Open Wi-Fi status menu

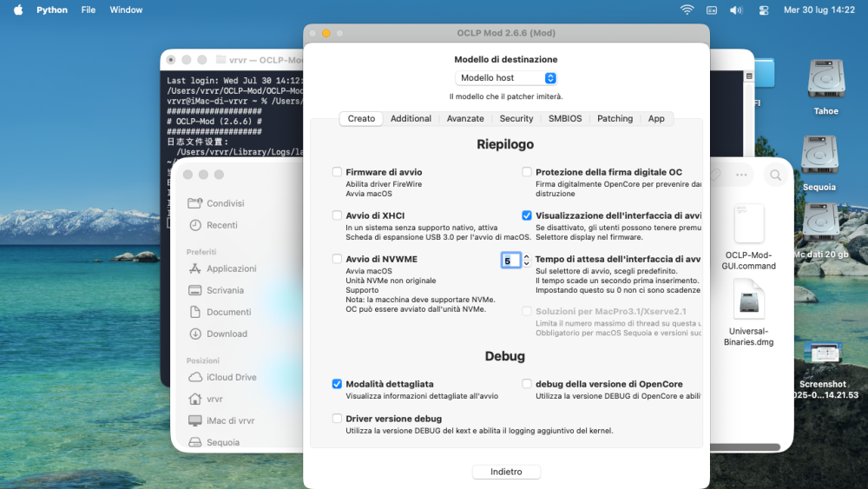(687, 10)
